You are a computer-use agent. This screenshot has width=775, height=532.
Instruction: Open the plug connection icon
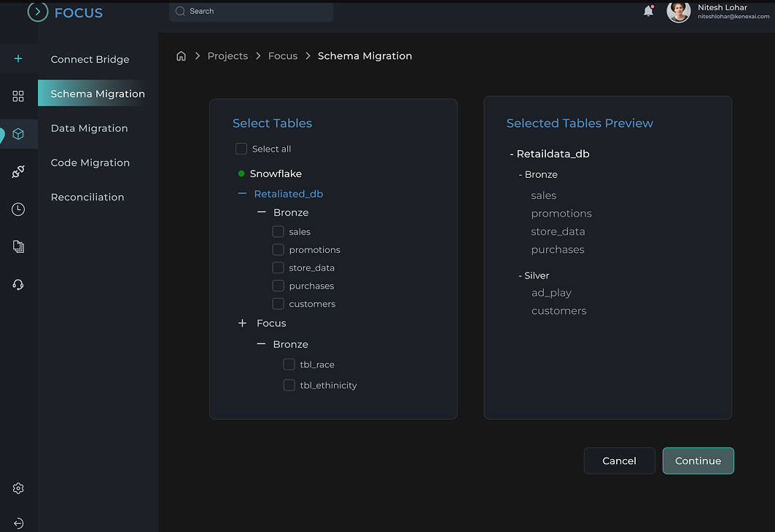[18, 171]
